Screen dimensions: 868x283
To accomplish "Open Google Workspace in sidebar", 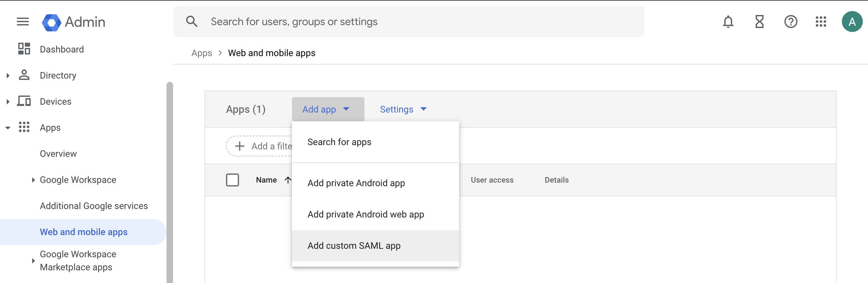I will (x=78, y=180).
